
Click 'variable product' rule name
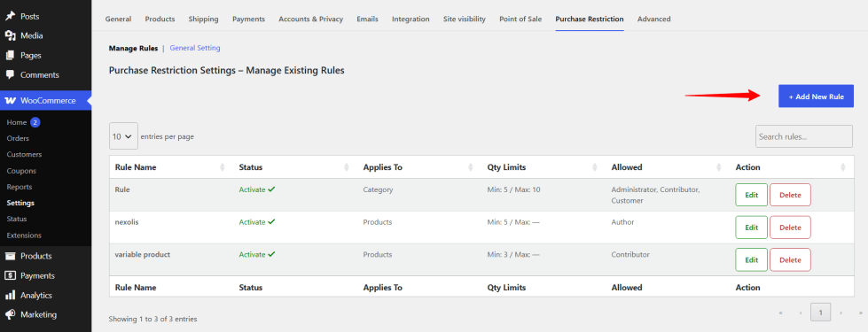142,254
